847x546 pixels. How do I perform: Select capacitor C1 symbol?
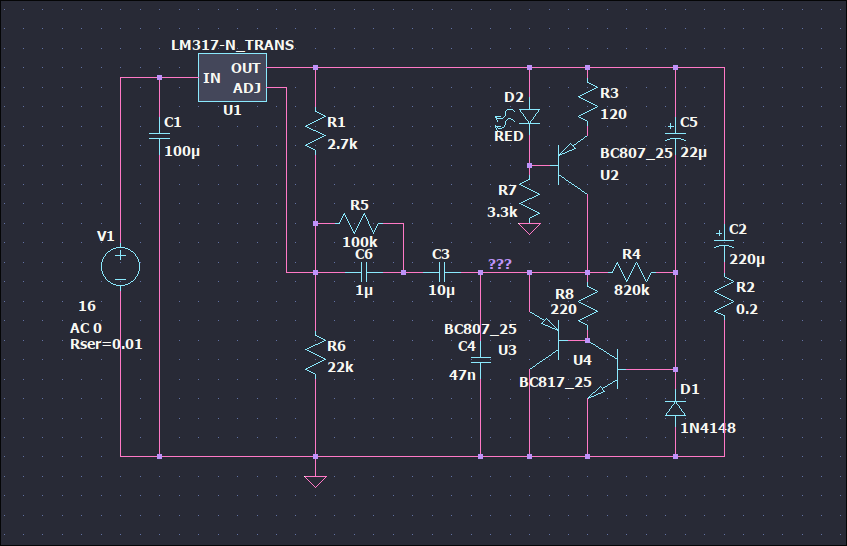pyautogui.click(x=159, y=136)
